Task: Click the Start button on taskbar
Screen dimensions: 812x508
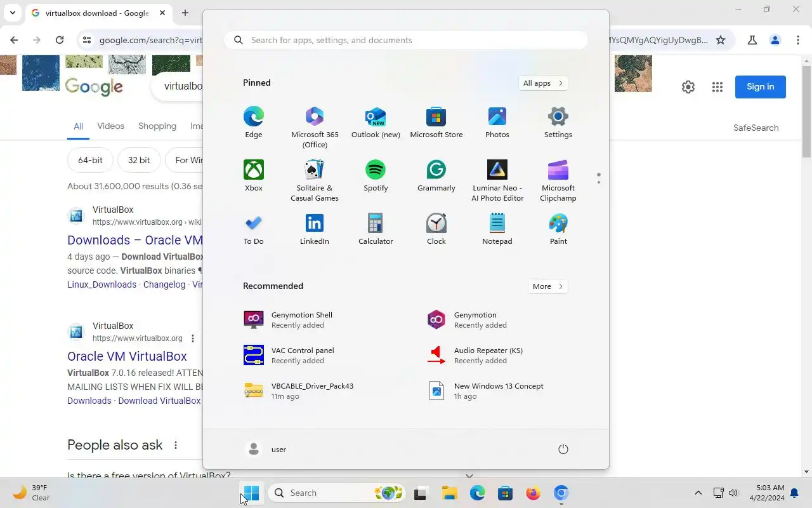Action: tap(251, 493)
